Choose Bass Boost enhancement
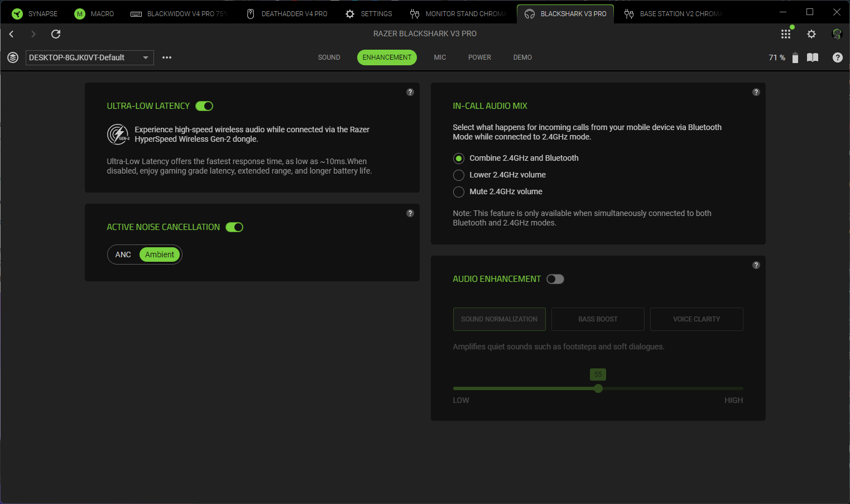The image size is (850, 504). pyautogui.click(x=598, y=319)
